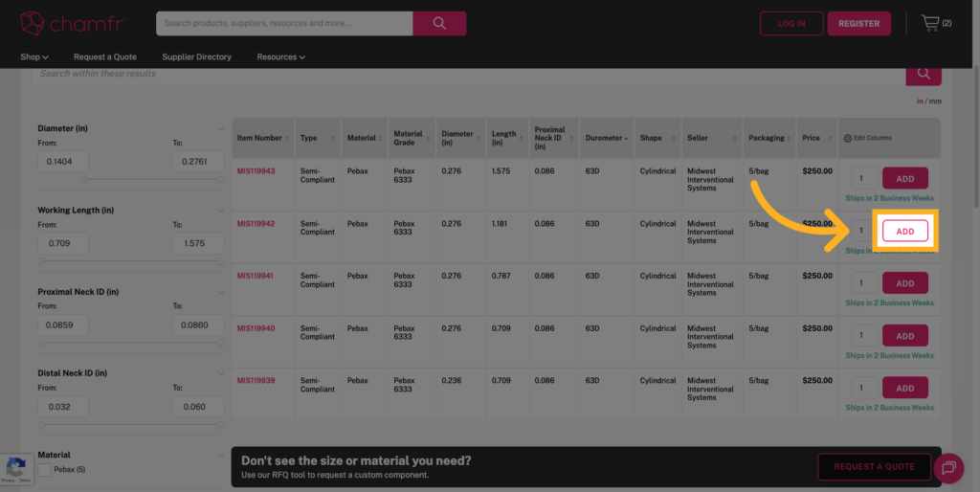Open item link MIS119942
The image size is (980, 492).
256,224
